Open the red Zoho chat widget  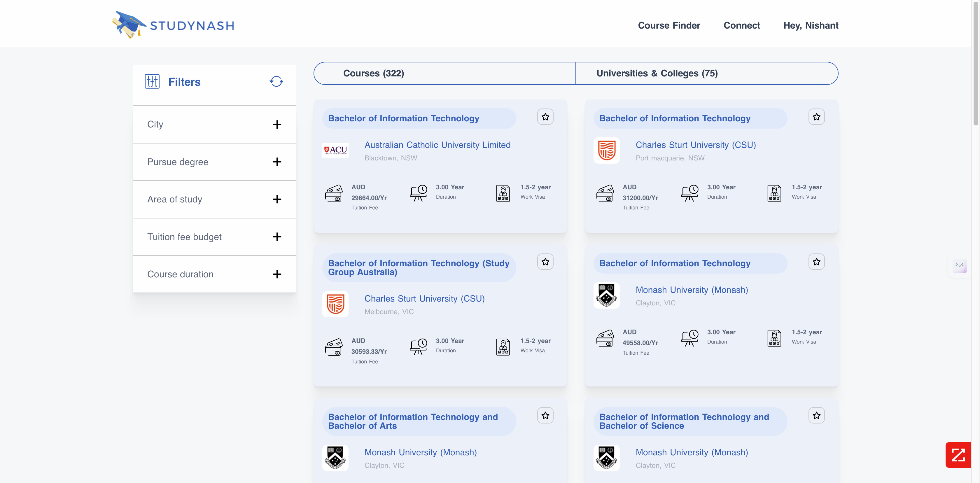coord(958,455)
